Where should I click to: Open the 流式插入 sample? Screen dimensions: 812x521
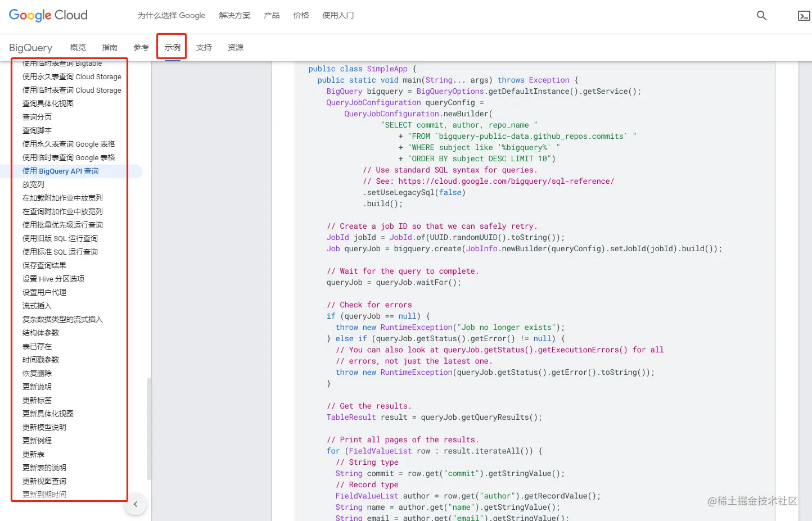point(37,306)
